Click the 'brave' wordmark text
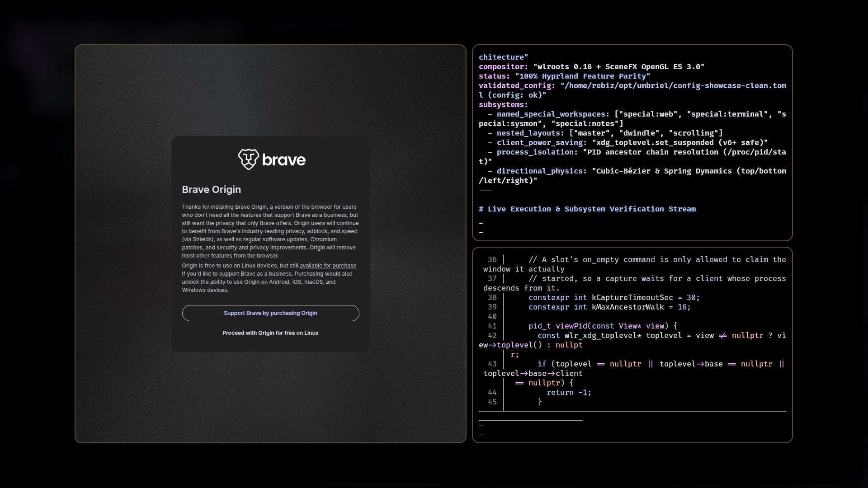 click(284, 160)
